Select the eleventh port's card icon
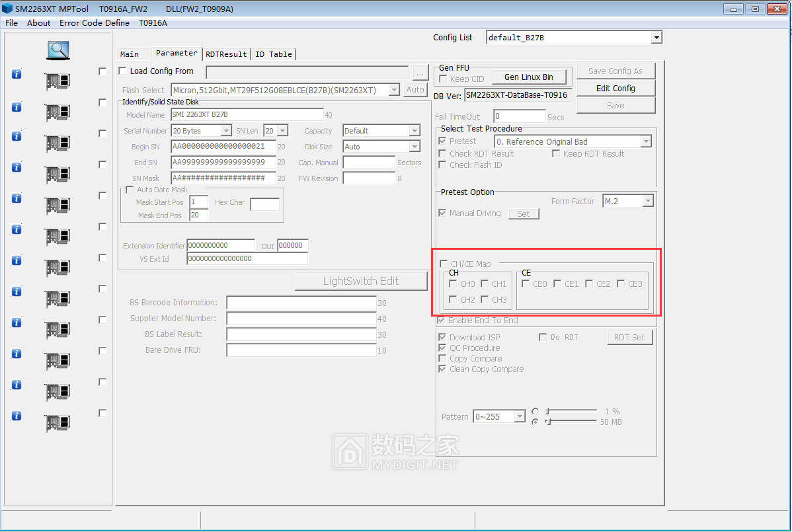 point(57,392)
